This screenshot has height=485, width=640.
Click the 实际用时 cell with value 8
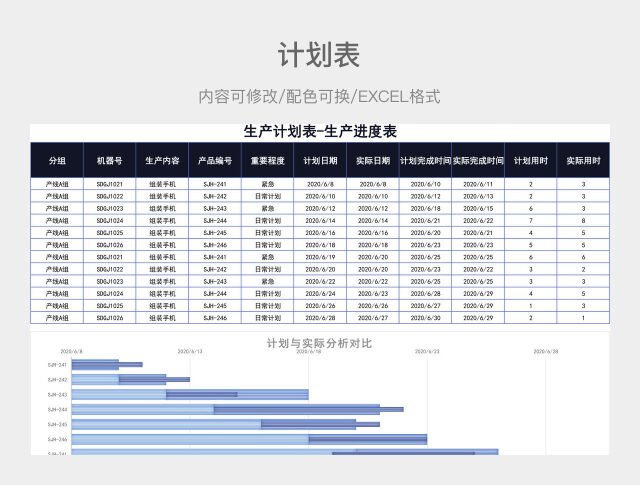pos(584,220)
